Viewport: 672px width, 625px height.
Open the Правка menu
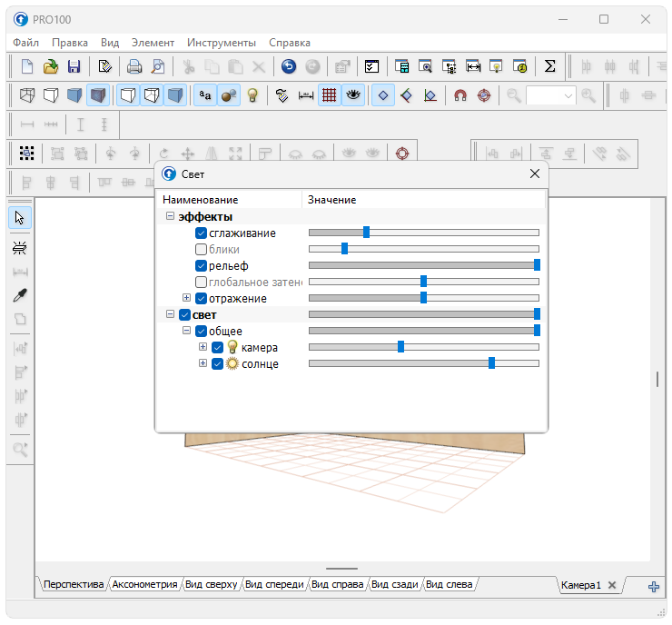[70, 43]
